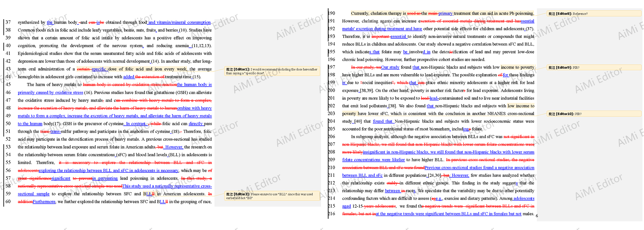The height and width of the screenshot is (230, 644).
Task: Click inserted text "found that" on line 204
Action: coord(383,121)
